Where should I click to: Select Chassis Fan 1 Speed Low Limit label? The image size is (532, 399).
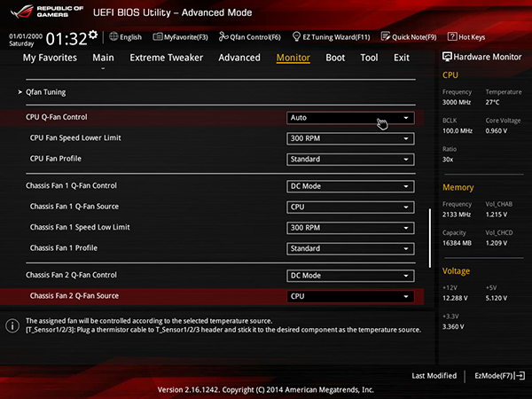click(80, 227)
